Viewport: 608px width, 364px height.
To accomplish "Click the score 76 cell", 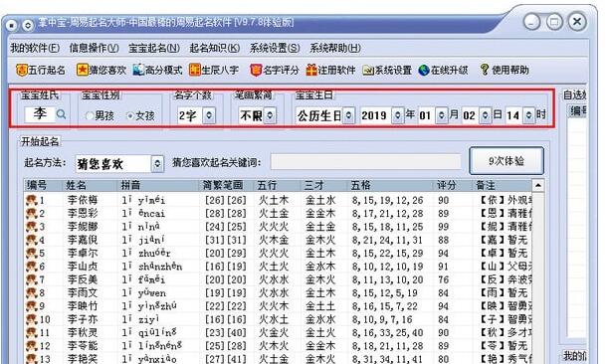I will click(x=444, y=279).
